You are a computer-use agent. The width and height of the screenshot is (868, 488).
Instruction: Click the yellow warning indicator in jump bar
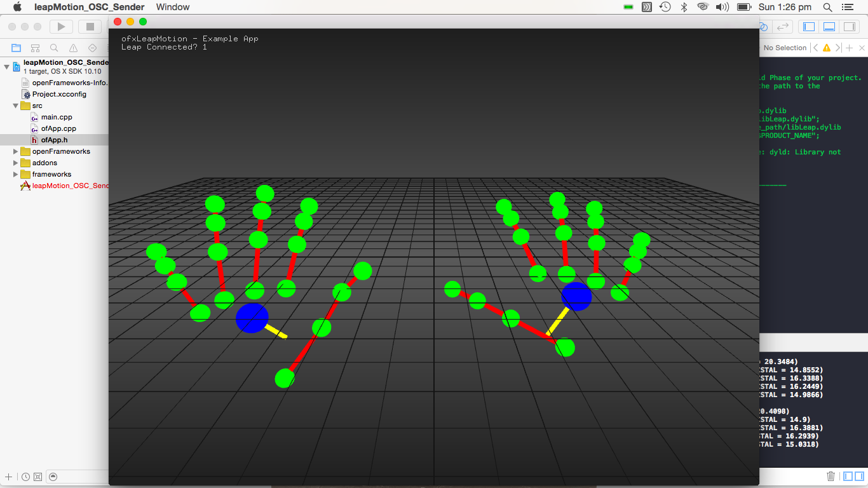[826, 48]
